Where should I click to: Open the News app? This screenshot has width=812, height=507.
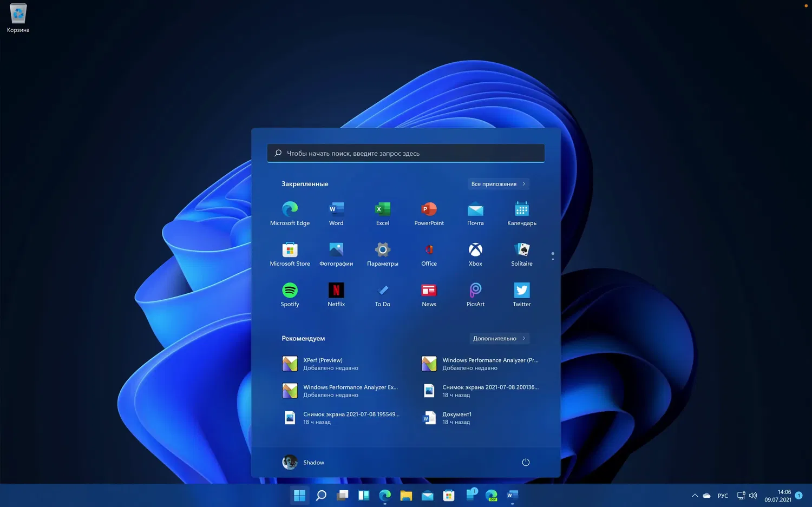pos(429,294)
